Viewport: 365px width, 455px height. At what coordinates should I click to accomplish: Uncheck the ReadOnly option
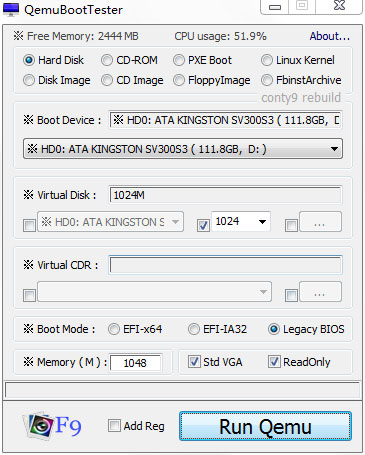[274, 362]
